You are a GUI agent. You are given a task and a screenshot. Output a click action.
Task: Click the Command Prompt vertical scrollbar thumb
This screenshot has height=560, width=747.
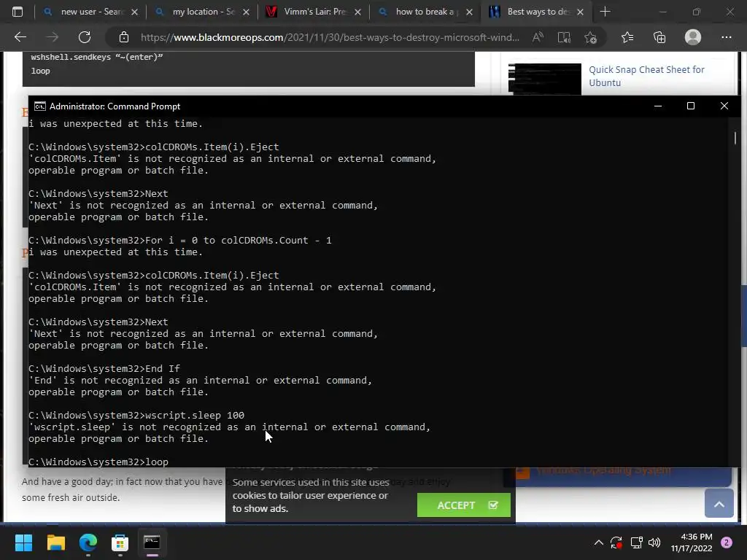pos(735,138)
